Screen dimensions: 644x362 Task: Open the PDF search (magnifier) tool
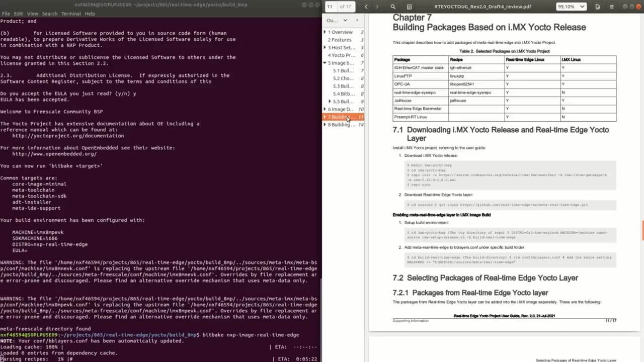[x=393, y=7]
